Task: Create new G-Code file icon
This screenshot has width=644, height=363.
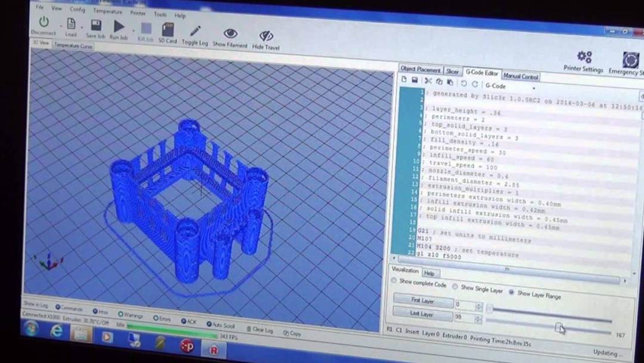Action: 404,79
